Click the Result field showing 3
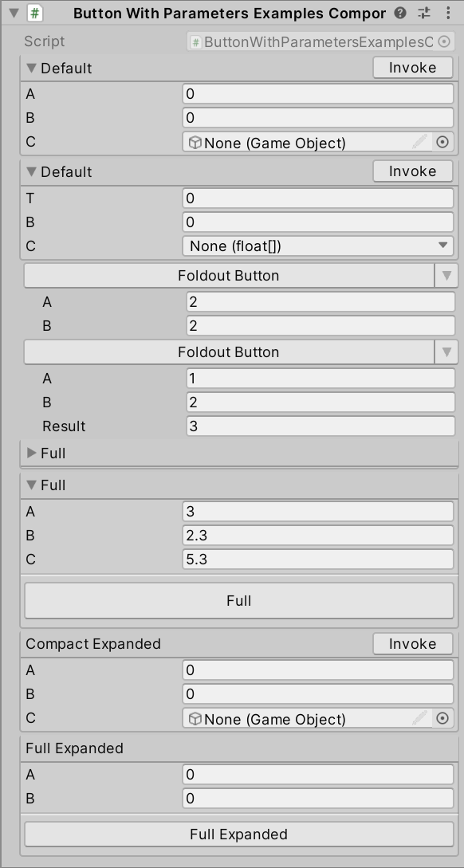 click(320, 426)
